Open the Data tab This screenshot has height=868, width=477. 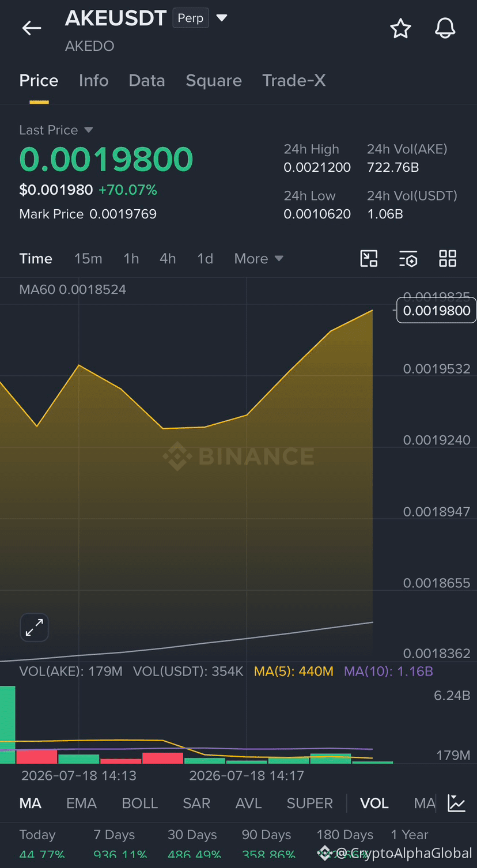pyautogui.click(x=147, y=81)
